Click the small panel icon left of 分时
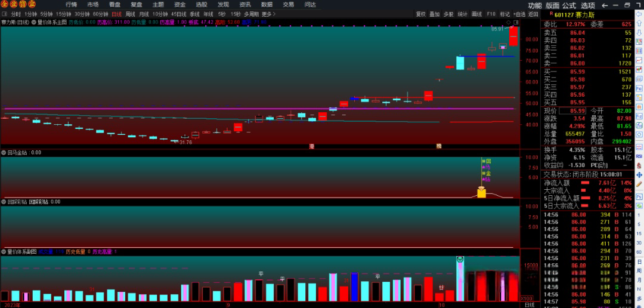644x308 pixels. (5, 14)
